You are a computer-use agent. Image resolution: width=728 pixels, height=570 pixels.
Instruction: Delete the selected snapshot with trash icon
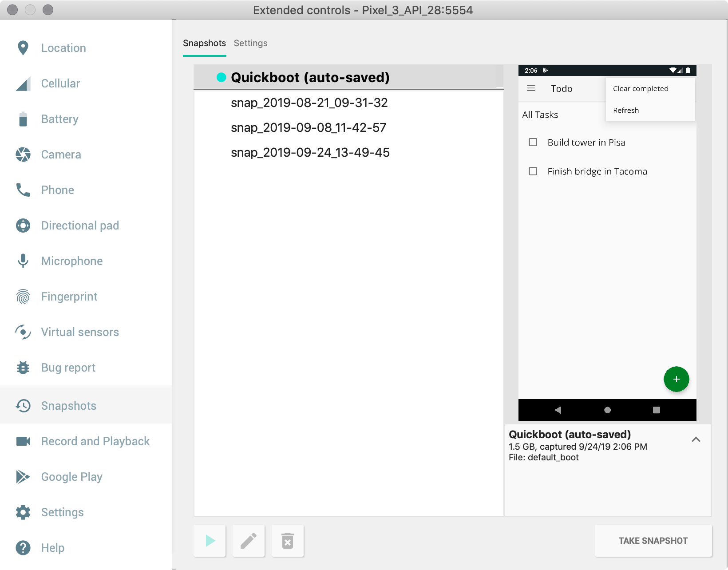pyautogui.click(x=288, y=541)
